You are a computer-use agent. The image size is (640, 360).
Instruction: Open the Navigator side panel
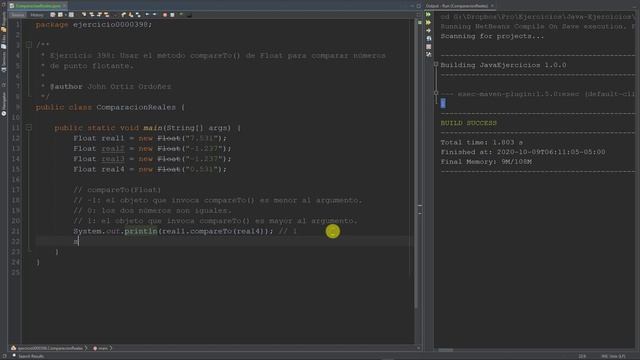tap(4, 103)
